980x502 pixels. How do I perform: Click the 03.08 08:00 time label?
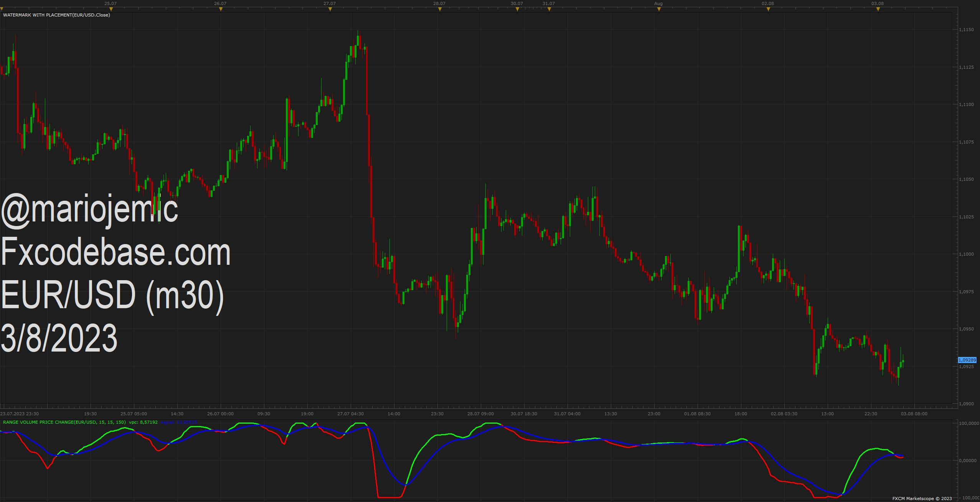pyautogui.click(x=914, y=414)
